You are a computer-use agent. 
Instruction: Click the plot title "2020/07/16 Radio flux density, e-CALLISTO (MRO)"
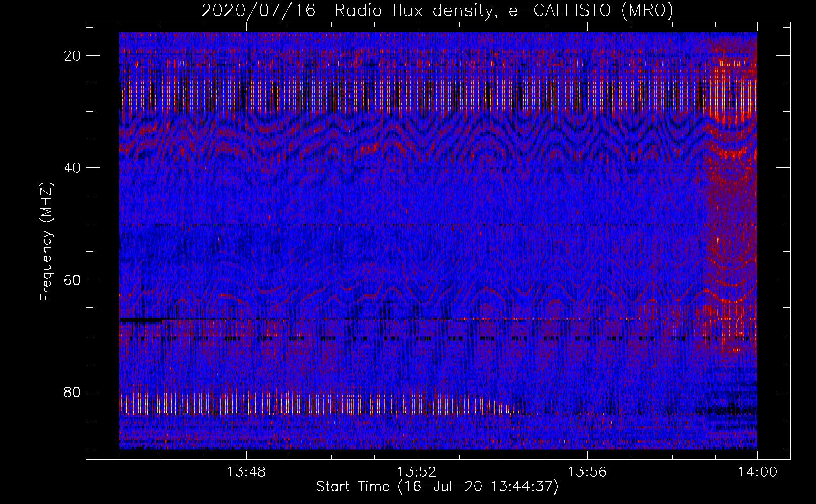(437, 10)
